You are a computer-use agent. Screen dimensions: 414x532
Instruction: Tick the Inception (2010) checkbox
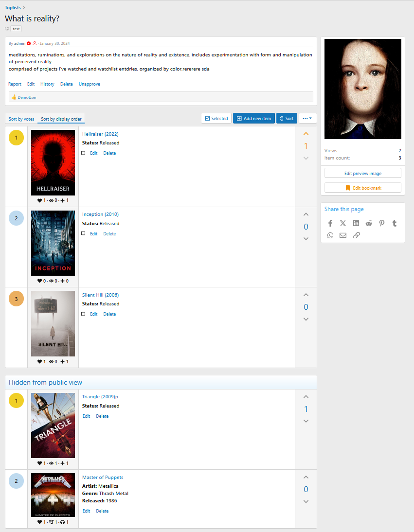coord(83,233)
